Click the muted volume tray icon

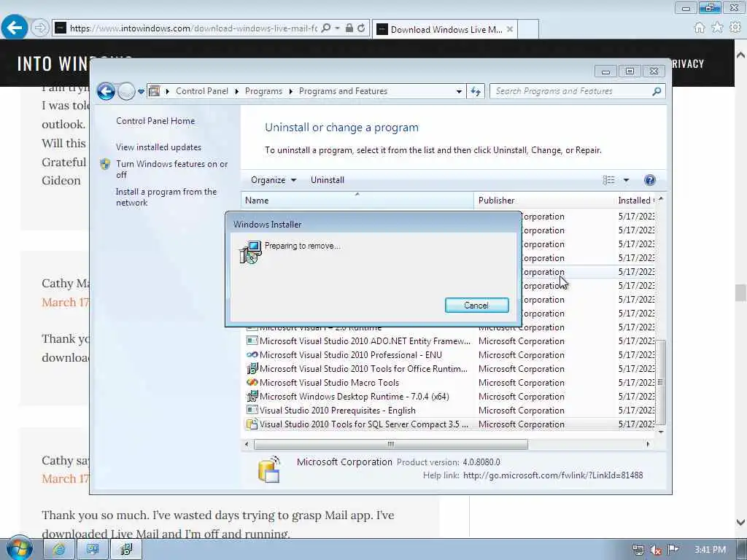click(656, 550)
